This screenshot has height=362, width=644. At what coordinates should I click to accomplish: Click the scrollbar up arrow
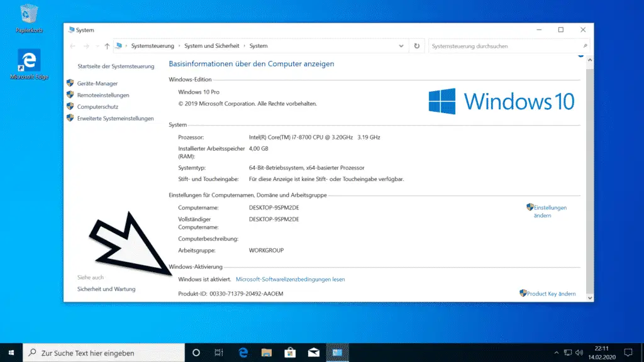click(590, 60)
